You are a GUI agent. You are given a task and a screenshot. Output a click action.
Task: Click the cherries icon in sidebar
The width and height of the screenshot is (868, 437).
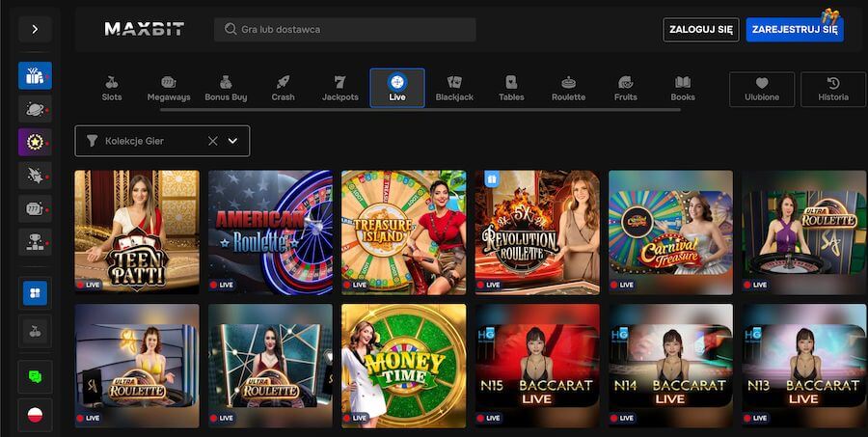pos(35,331)
